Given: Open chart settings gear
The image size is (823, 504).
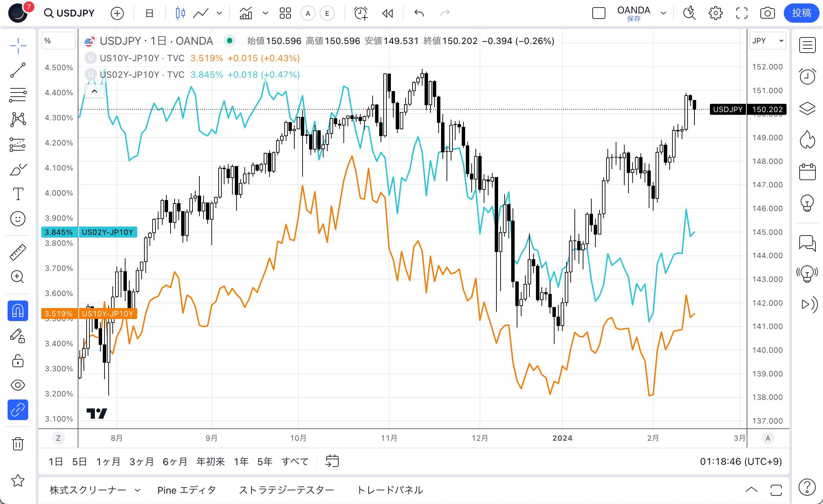Looking at the screenshot, I should point(715,13).
